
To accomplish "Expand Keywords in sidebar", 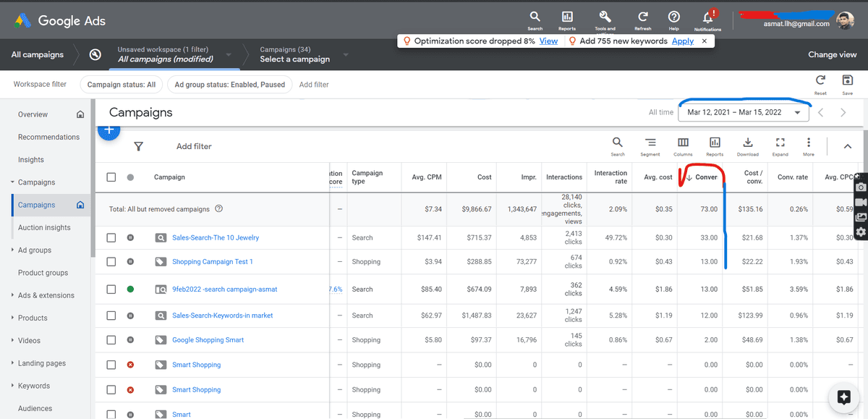I will (x=13, y=386).
